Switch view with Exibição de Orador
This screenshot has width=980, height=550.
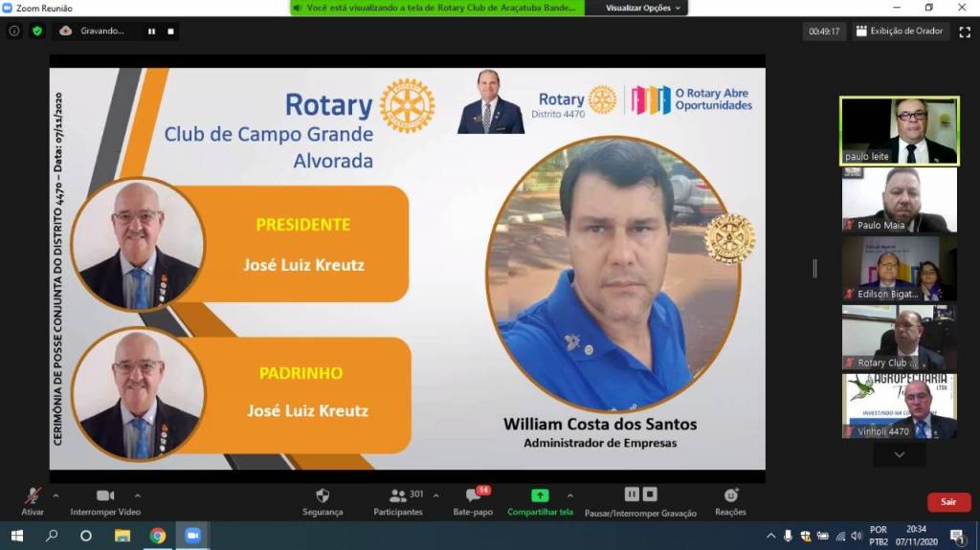point(899,31)
